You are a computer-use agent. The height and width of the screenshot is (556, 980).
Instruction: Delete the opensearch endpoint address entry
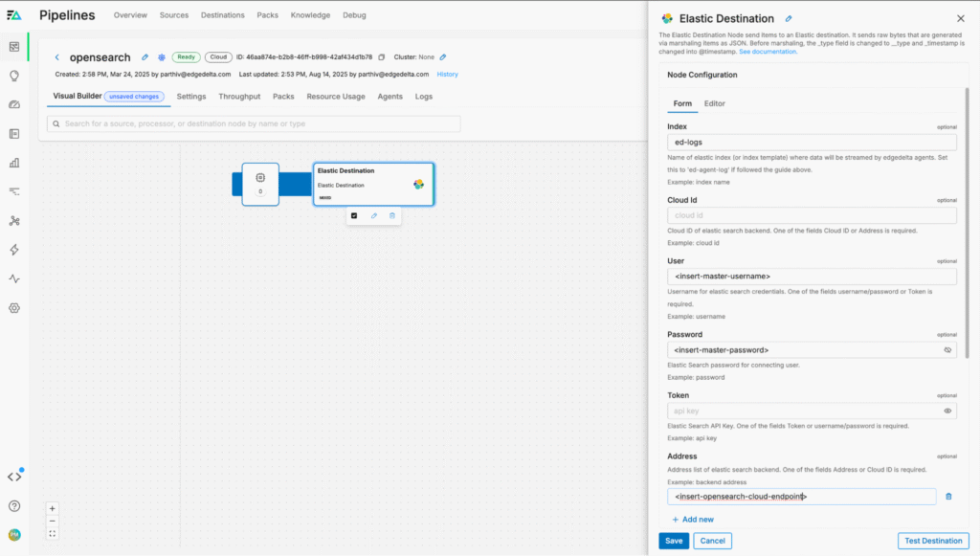(x=948, y=497)
